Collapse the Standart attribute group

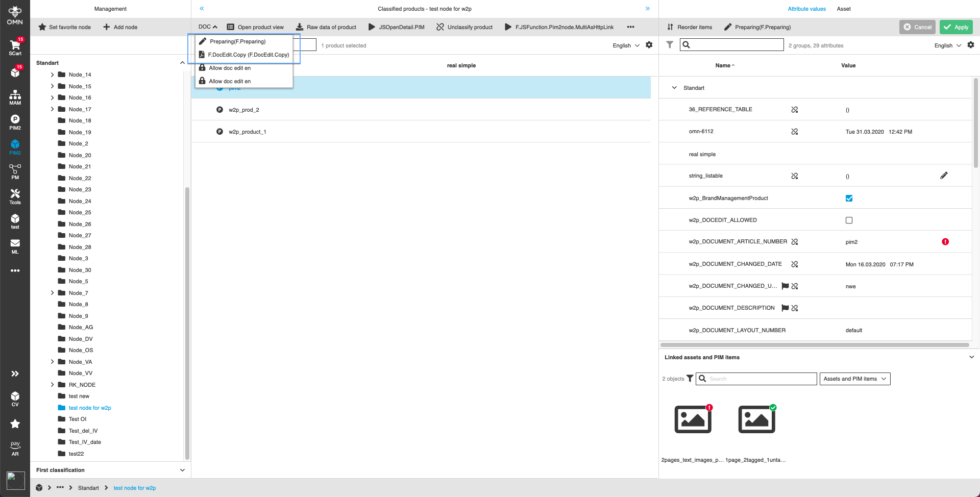point(675,87)
